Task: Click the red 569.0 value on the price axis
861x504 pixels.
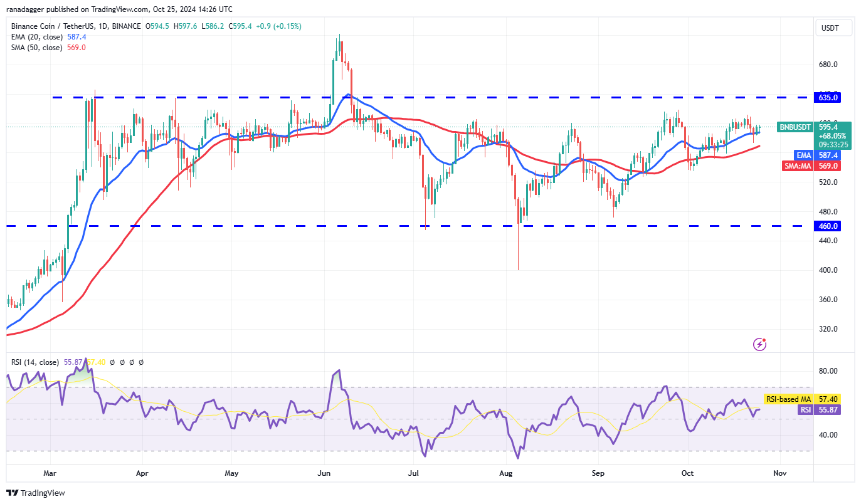Action: point(828,165)
